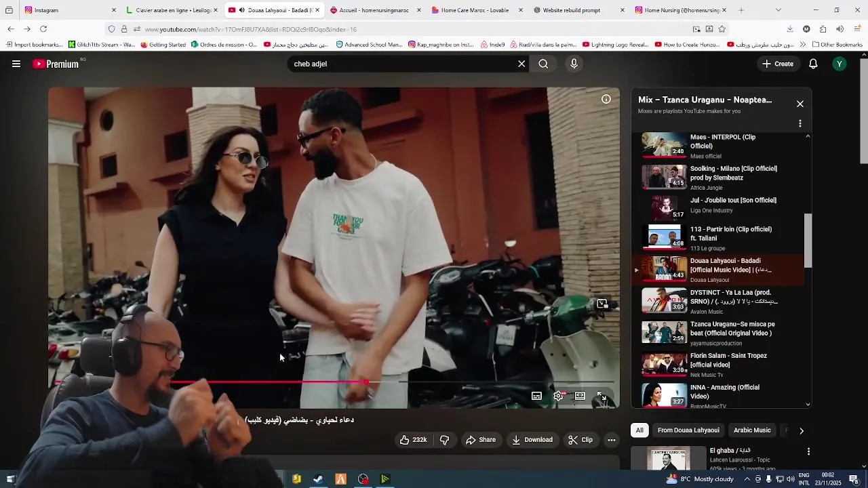Screen dimensions: 868x488
Task: Play 113 - Partir loin from playlist
Action: click(x=719, y=239)
